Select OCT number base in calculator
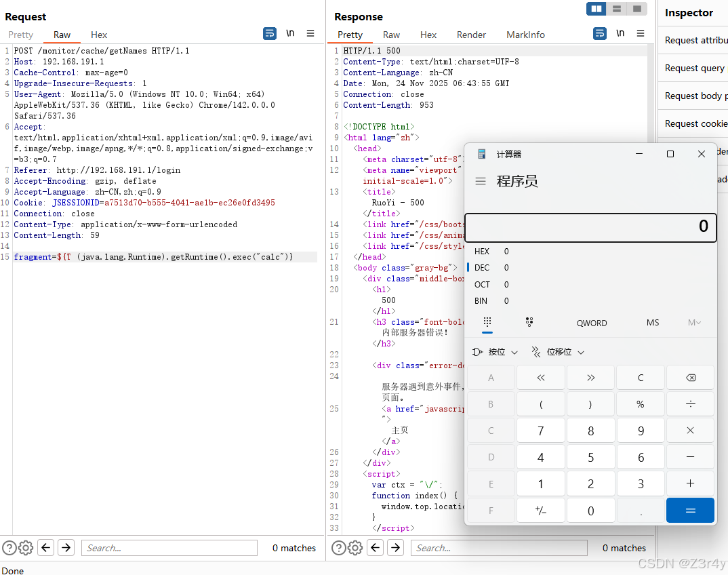 pos(590,284)
